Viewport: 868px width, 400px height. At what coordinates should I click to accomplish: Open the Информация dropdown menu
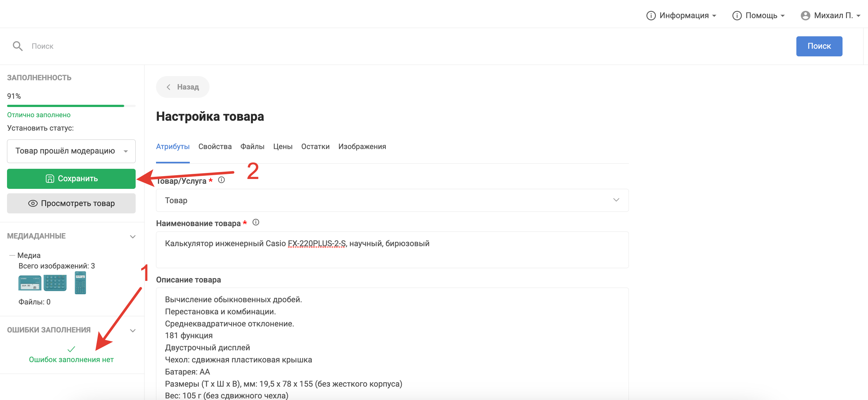click(x=681, y=16)
